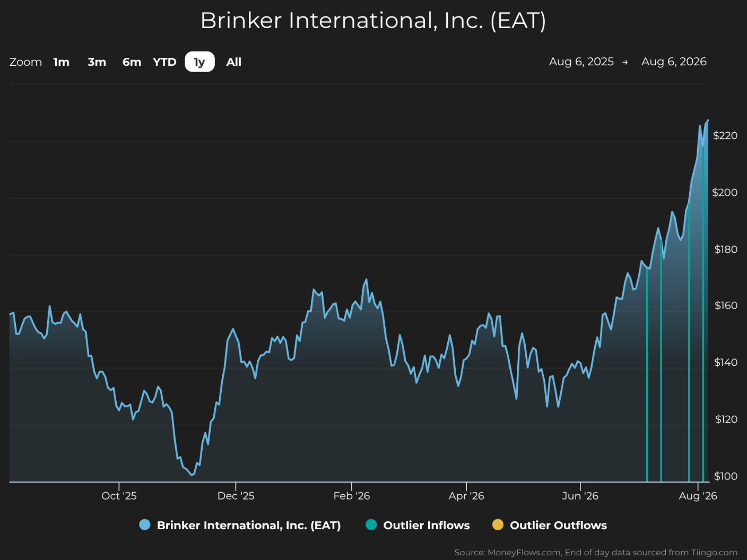Click the $120 price axis label
The height and width of the screenshot is (560, 747).
tap(726, 419)
